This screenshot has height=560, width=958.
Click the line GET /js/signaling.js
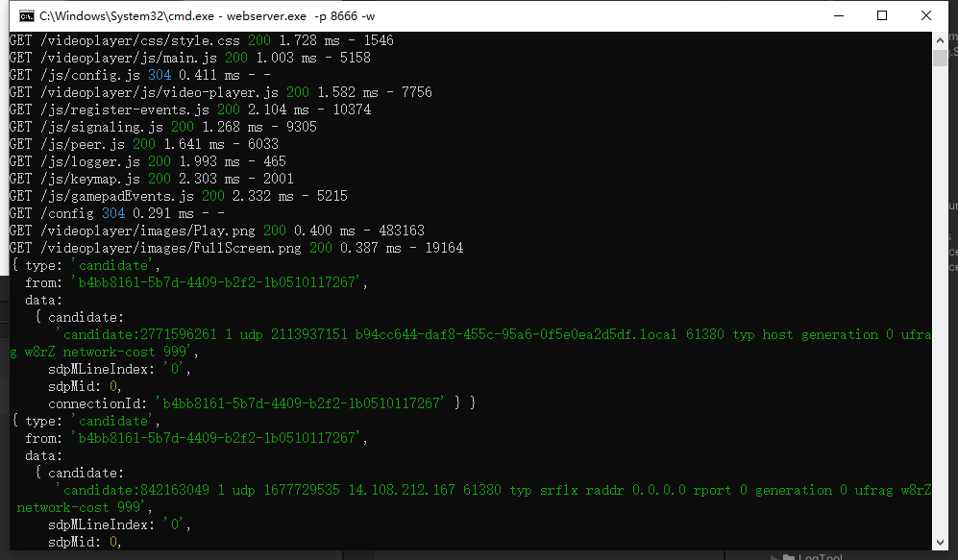pyautogui.click(x=163, y=127)
